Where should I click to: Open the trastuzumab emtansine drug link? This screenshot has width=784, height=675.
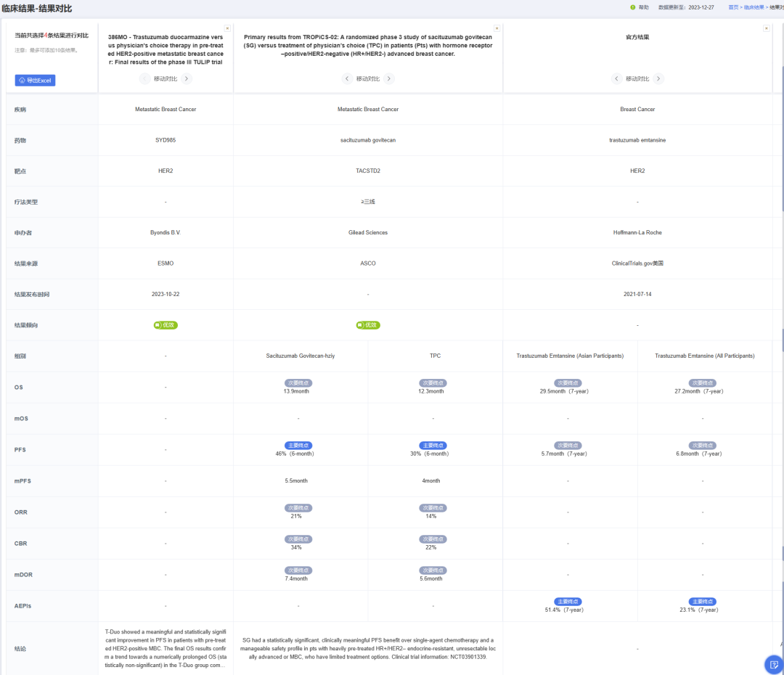point(637,140)
